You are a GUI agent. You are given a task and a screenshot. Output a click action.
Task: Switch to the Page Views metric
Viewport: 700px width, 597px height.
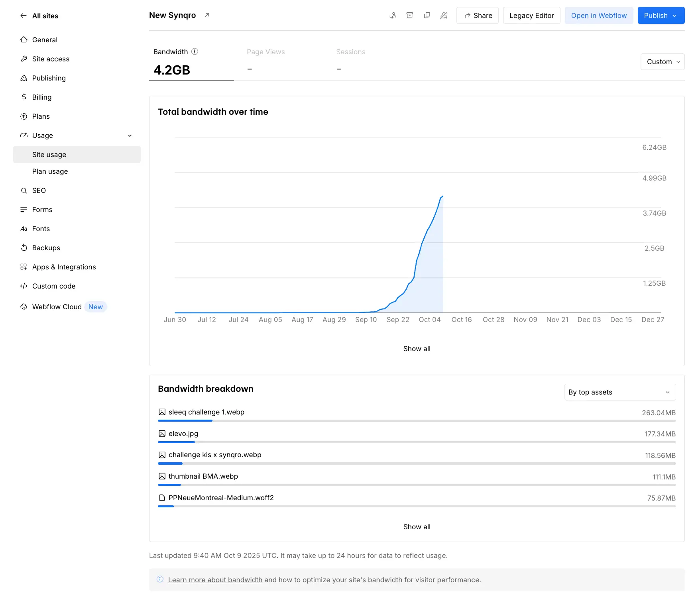click(x=265, y=60)
